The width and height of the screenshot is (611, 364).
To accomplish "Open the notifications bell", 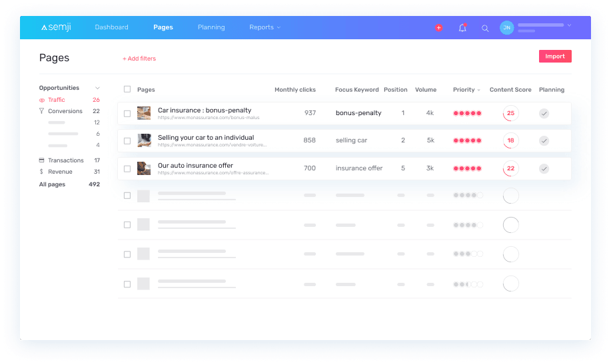I will tap(462, 28).
